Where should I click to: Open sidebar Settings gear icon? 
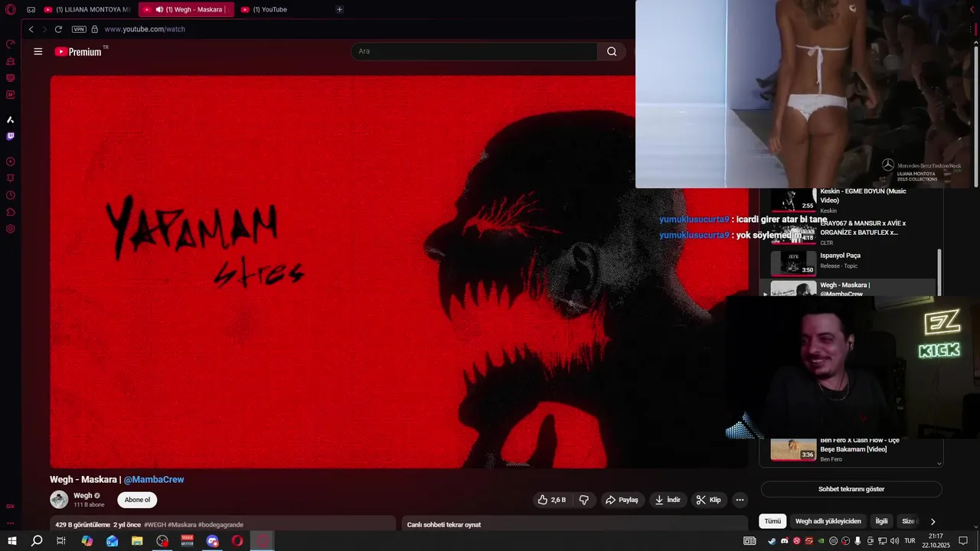(x=11, y=229)
